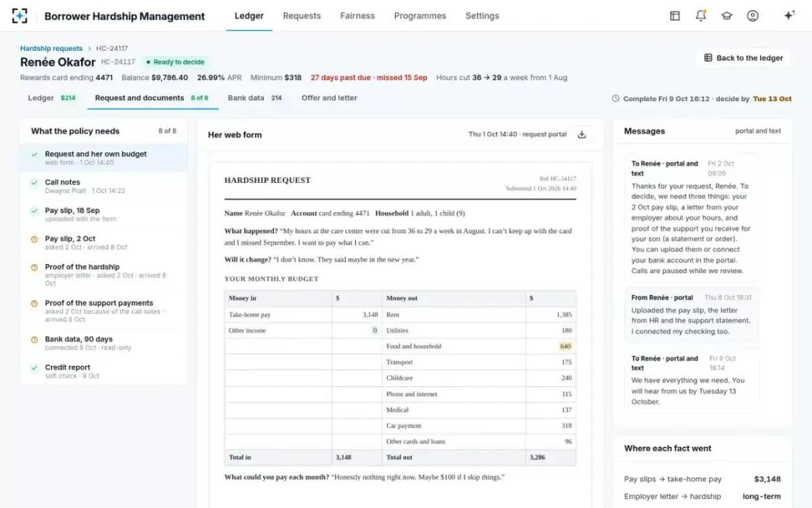Select the Call notes checklist item
Image resolution: width=812 pixels, height=508 pixels.
click(104, 186)
